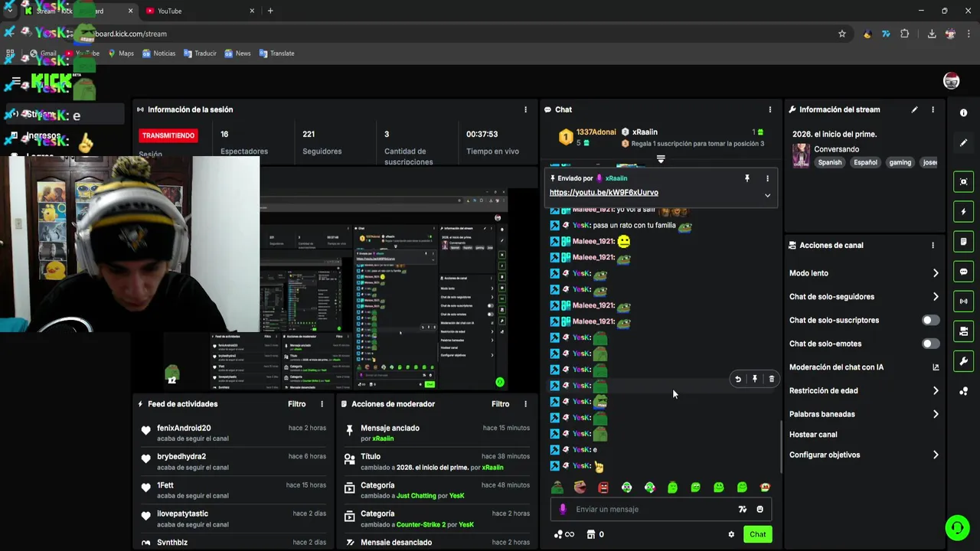980x551 pixels.
Task: Open chat settings gear icon
Action: point(731,535)
